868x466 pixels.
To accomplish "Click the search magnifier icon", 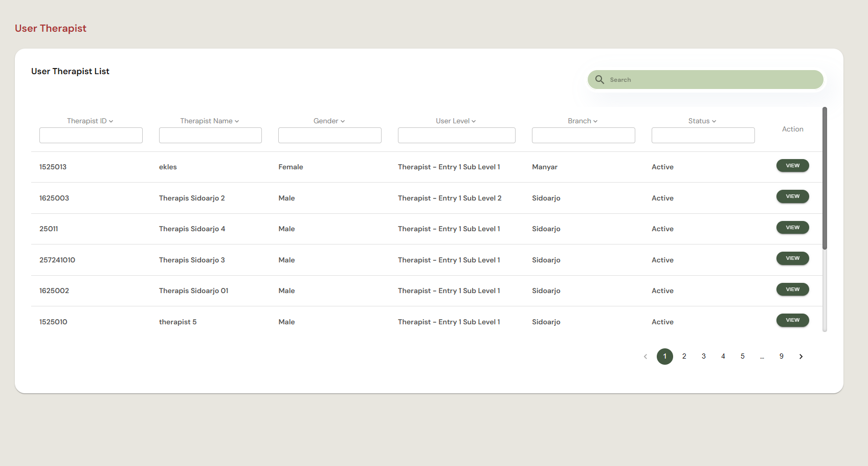I will (x=599, y=80).
